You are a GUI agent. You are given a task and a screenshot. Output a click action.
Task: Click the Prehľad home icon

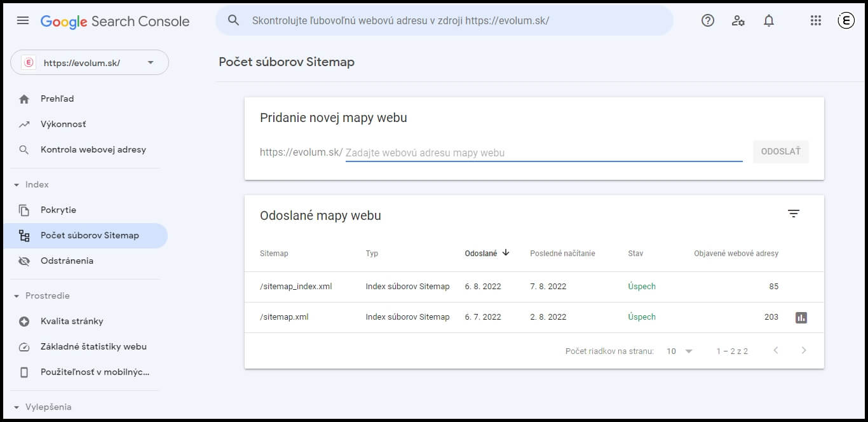[24, 99]
